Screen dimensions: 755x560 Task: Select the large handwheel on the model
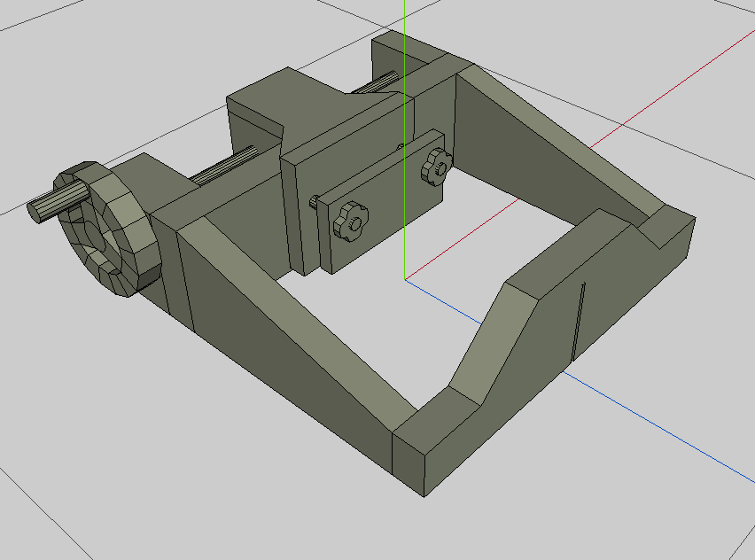tap(108, 229)
